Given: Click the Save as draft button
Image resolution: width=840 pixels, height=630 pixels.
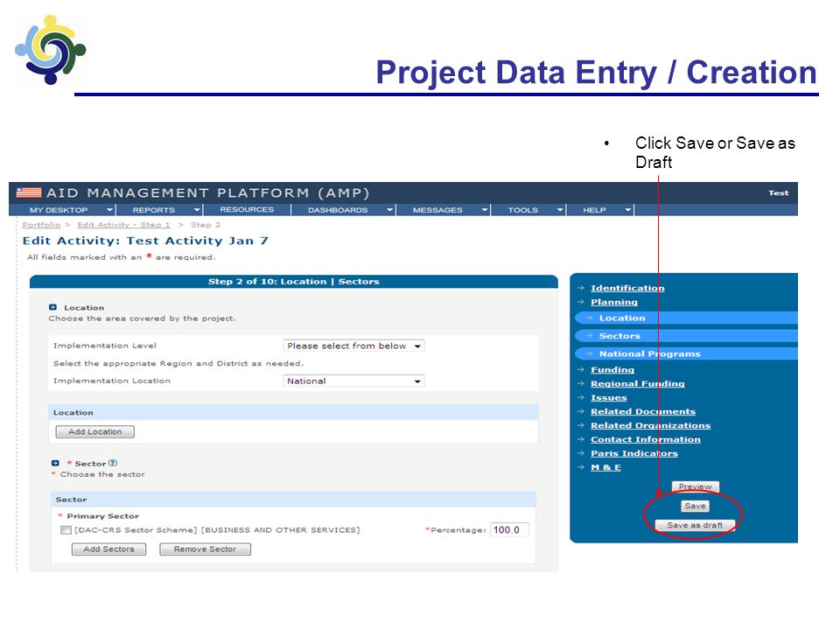Looking at the screenshot, I should point(695,526).
